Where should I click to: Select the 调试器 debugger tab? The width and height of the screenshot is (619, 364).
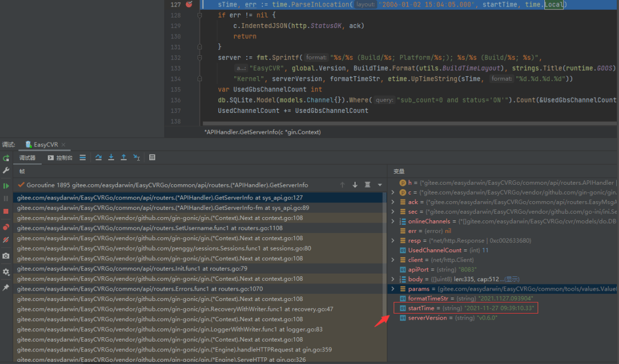(27, 158)
